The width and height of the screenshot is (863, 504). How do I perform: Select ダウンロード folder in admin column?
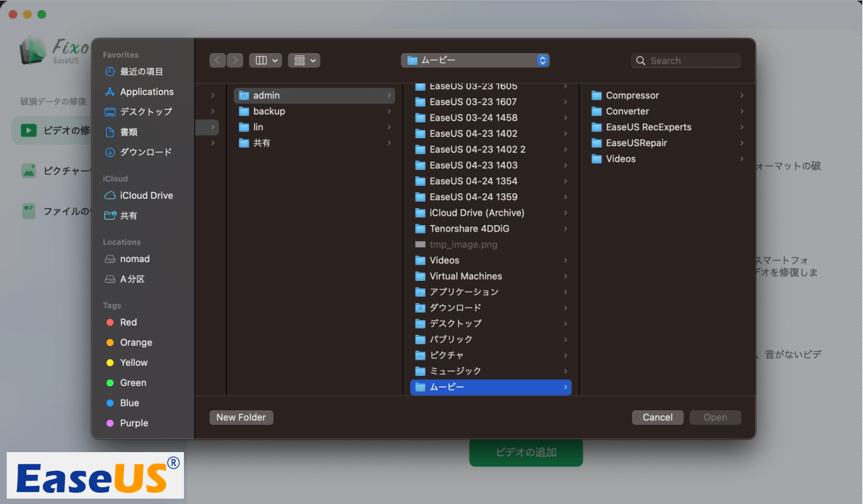point(490,308)
